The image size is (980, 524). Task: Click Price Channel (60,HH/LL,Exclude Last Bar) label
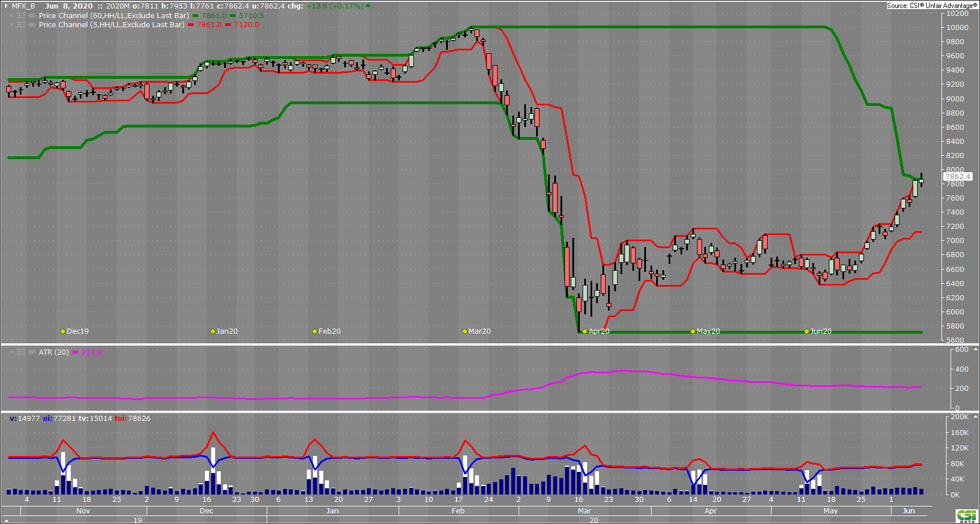click(x=114, y=16)
